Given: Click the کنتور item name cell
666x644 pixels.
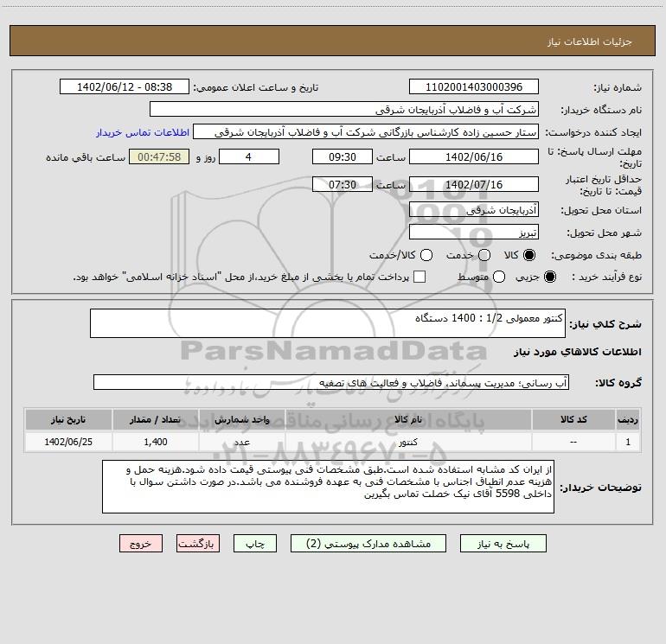Looking at the screenshot, I should coord(408,442).
